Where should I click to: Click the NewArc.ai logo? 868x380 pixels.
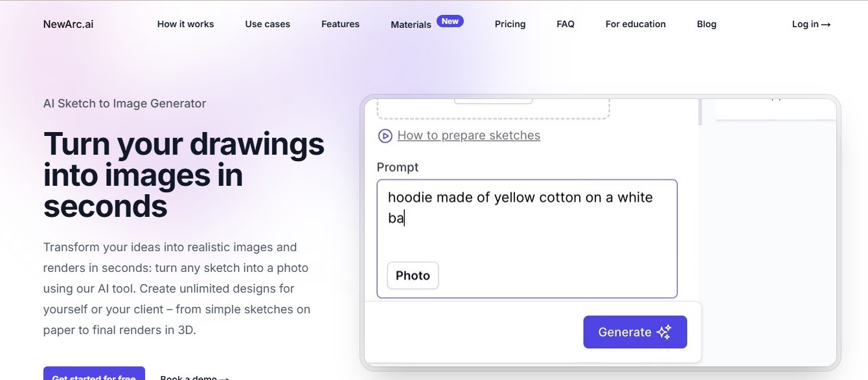tap(68, 24)
